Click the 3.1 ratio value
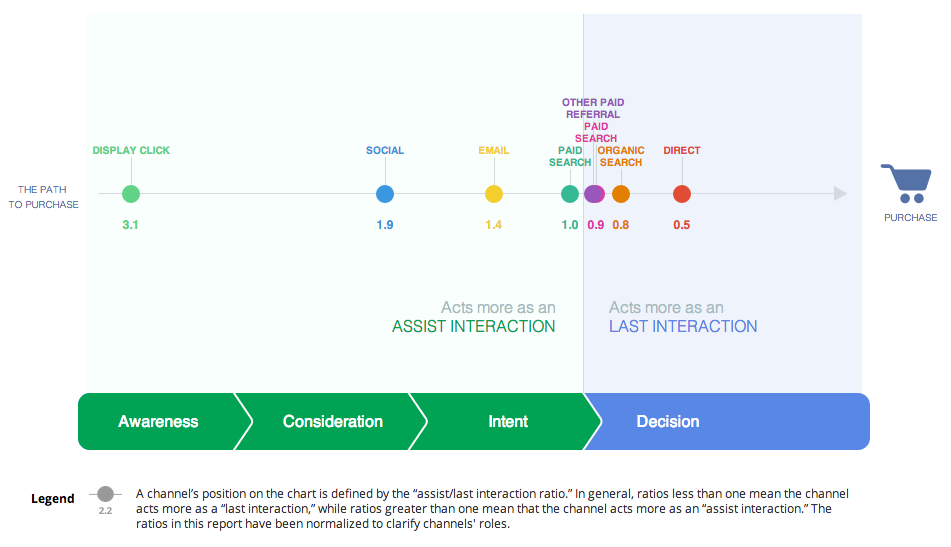The width and height of the screenshot is (951, 547). click(x=130, y=225)
